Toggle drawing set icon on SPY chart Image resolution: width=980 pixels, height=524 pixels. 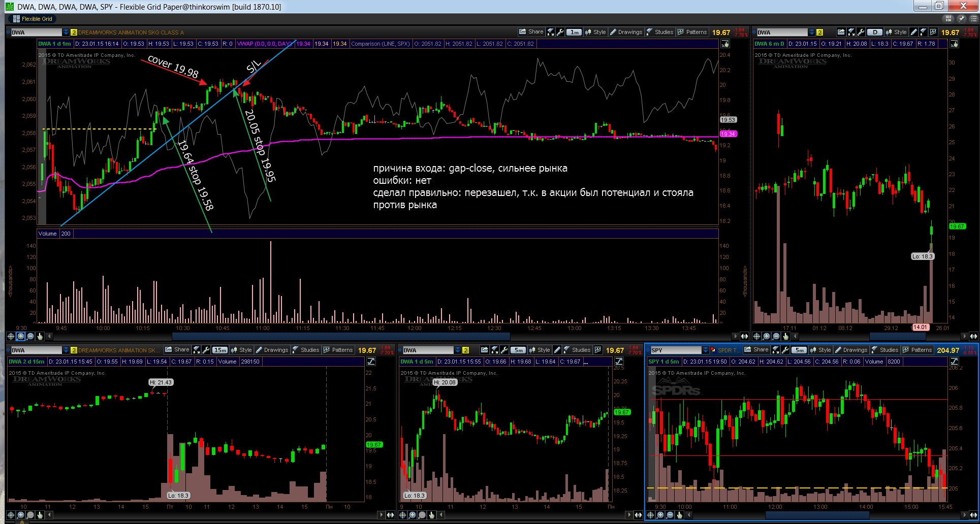[x=954, y=362]
